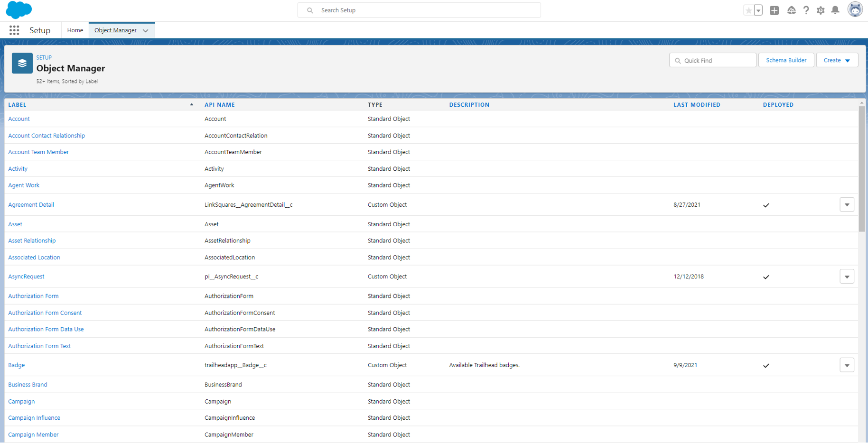Sort by the Label column header

coord(17,105)
